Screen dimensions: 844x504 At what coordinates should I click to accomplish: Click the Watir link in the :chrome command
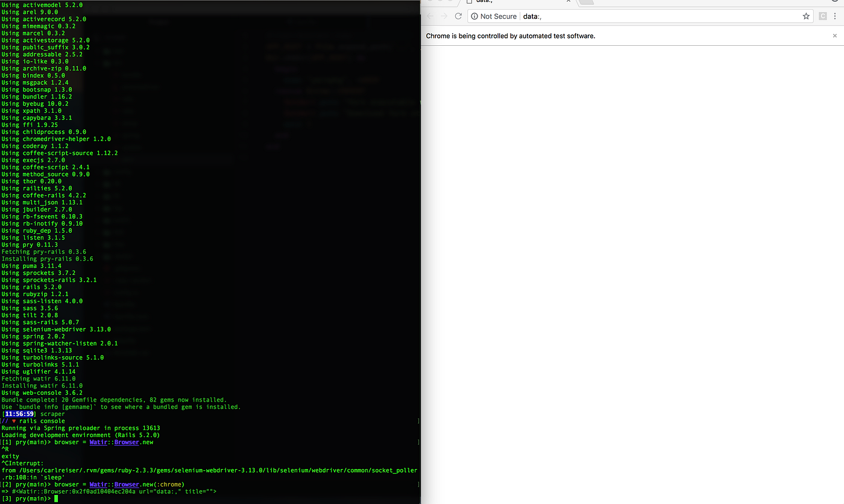98,484
